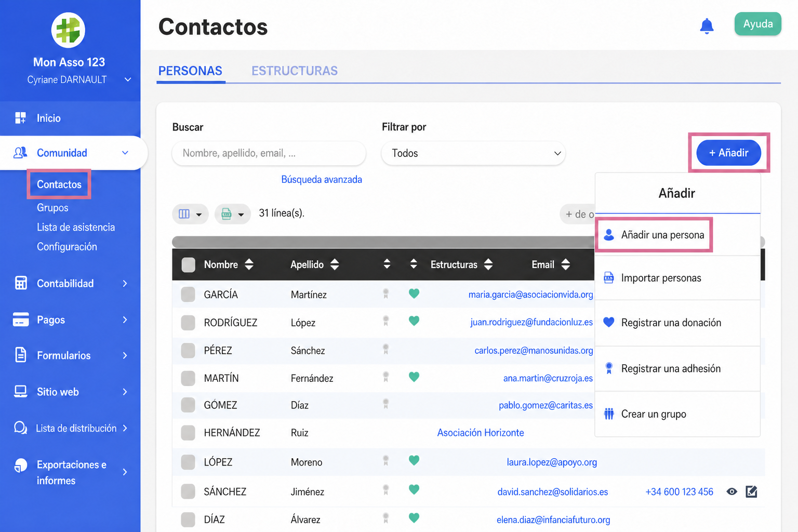The width and height of the screenshot is (798, 532).
Task: Choose Registrar una donación option
Action: click(677, 323)
